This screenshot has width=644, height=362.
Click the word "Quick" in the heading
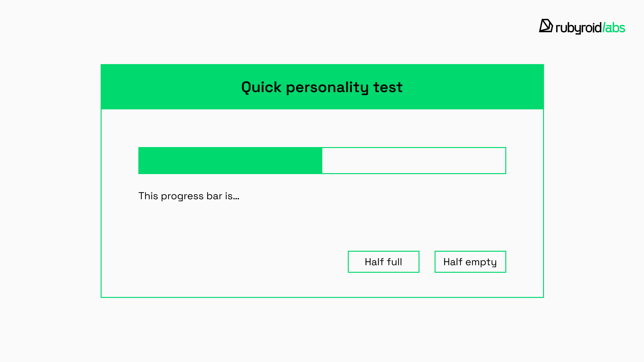(x=261, y=87)
